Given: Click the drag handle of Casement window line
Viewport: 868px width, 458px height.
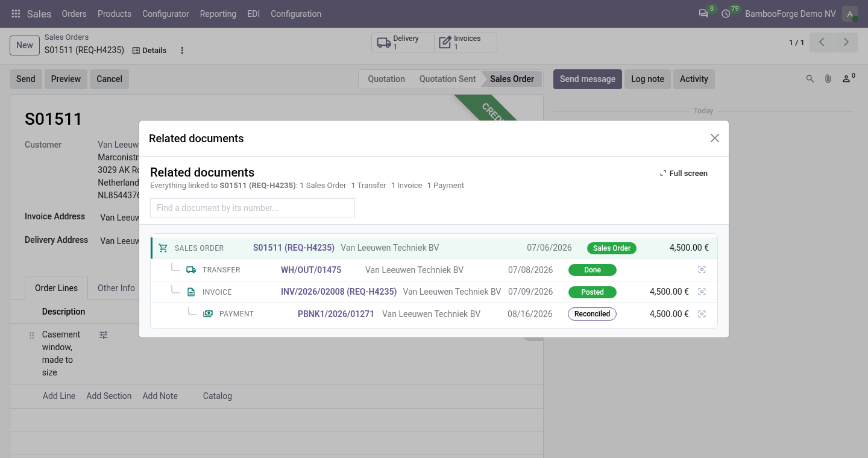Looking at the screenshot, I should (32, 335).
